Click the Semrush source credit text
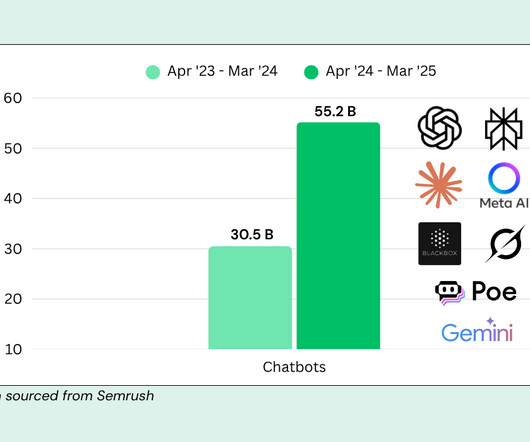The width and height of the screenshot is (530, 442). tap(77, 396)
